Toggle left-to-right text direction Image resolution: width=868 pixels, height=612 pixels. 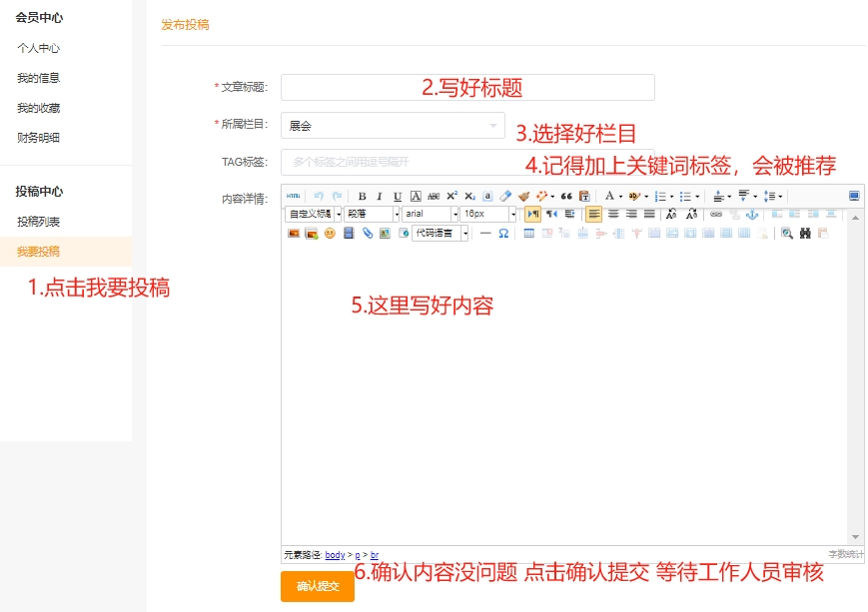click(x=533, y=214)
